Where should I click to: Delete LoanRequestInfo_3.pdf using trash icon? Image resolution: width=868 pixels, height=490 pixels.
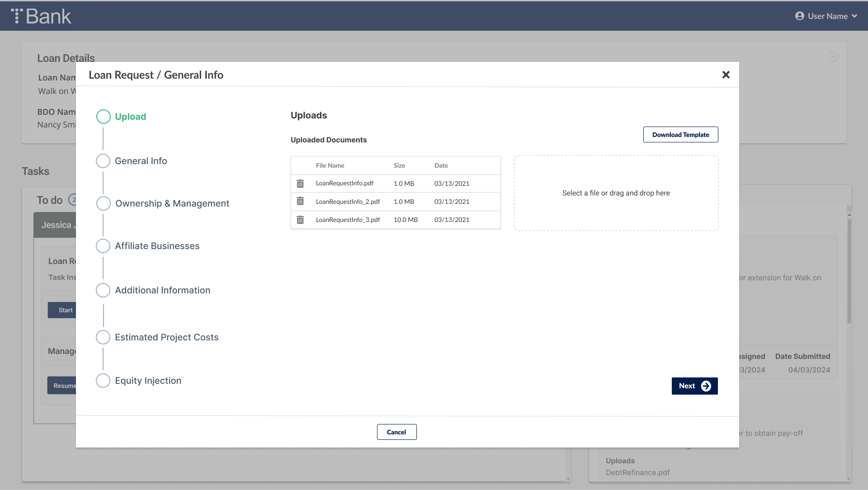tap(300, 220)
